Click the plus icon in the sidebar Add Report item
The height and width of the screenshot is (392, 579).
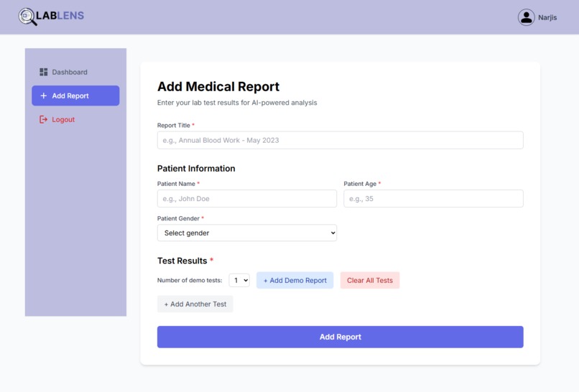(x=44, y=95)
